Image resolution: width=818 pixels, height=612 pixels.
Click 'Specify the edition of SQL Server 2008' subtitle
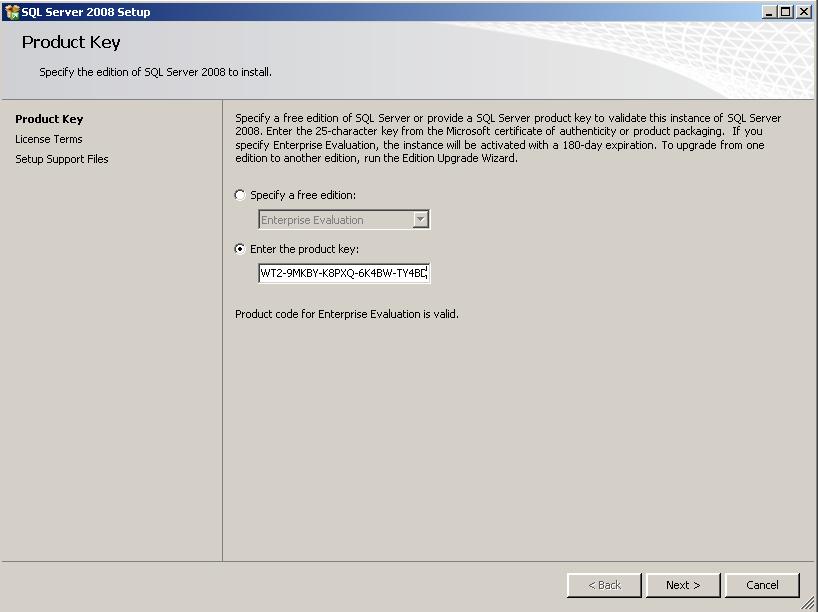155,72
